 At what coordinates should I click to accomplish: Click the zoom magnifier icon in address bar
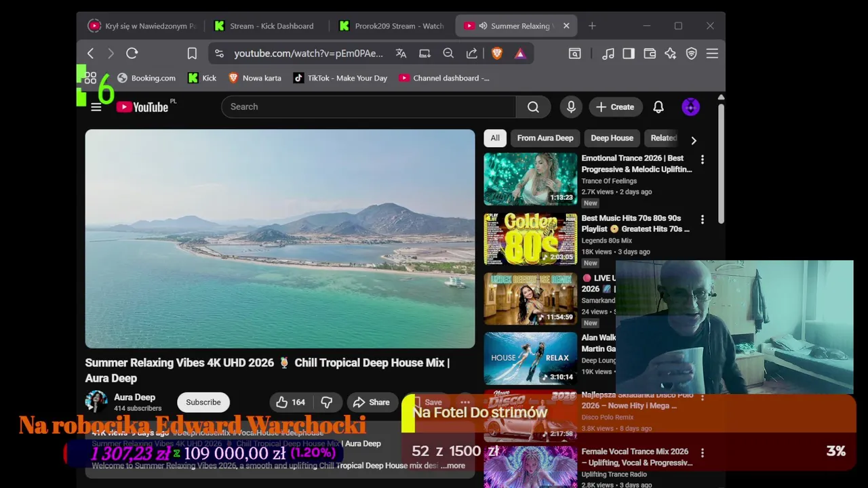click(x=448, y=54)
